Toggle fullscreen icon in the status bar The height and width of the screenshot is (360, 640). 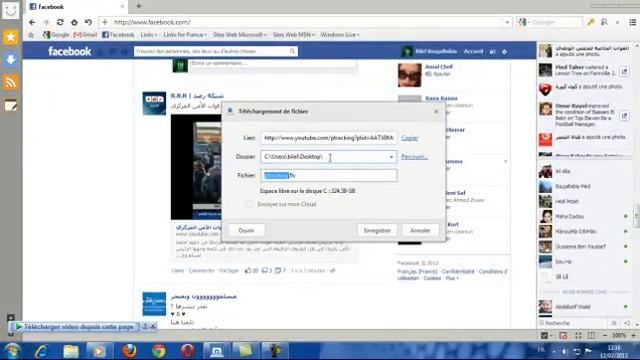[x=578, y=336]
